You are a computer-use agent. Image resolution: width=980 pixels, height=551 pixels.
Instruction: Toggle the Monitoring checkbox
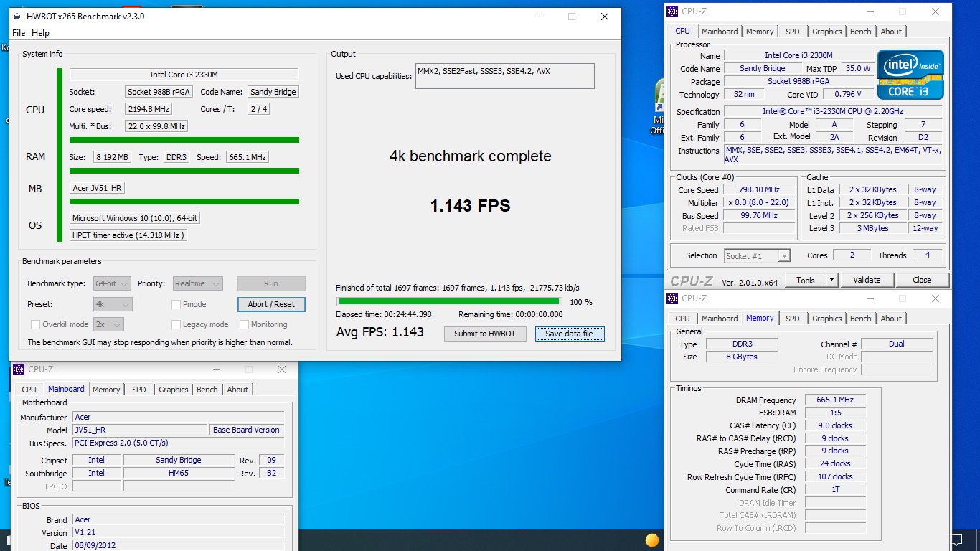[x=244, y=324]
